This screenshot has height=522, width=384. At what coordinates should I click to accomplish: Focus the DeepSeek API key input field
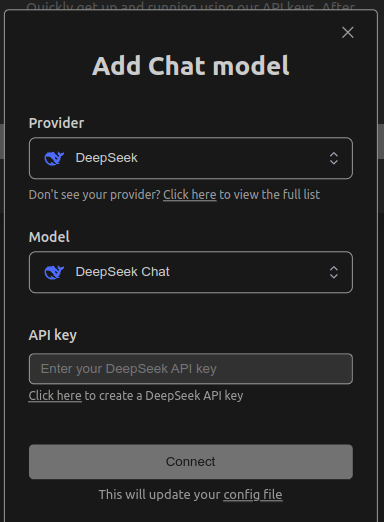click(191, 369)
